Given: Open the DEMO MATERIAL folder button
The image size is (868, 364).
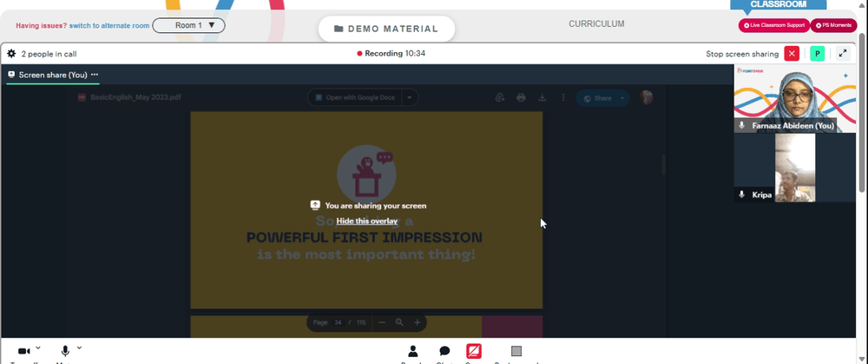Looking at the screenshot, I should click(x=386, y=29).
